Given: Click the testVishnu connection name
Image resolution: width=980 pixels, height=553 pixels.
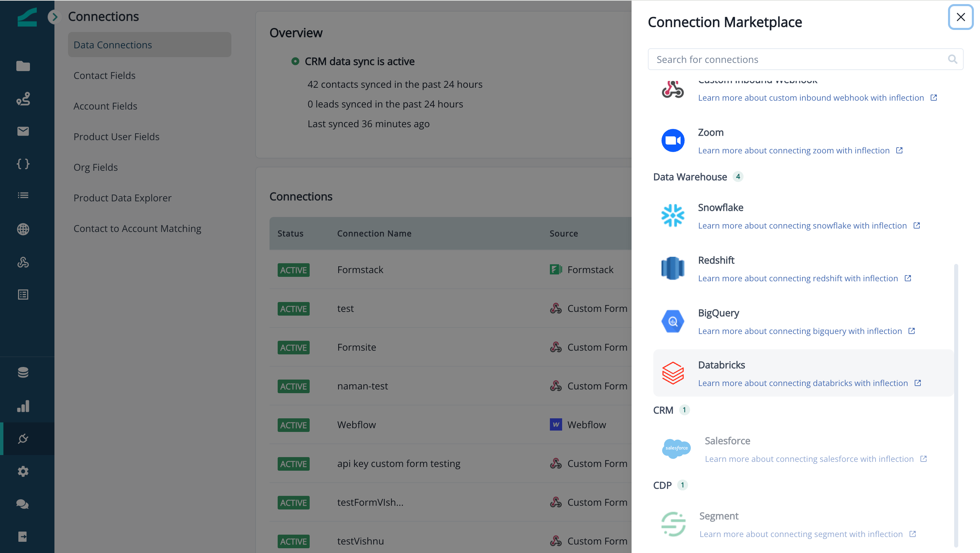Looking at the screenshot, I should coord(360,541).
